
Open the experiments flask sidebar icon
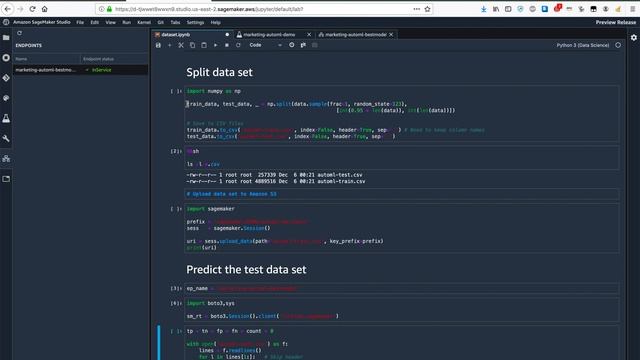6,118
